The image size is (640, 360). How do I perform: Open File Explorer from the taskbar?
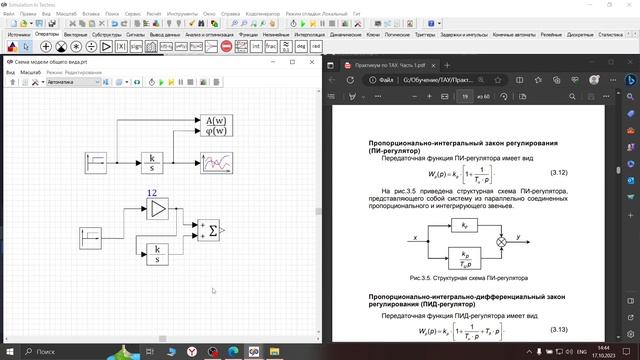pyautogui.click(x=274, y=351)
